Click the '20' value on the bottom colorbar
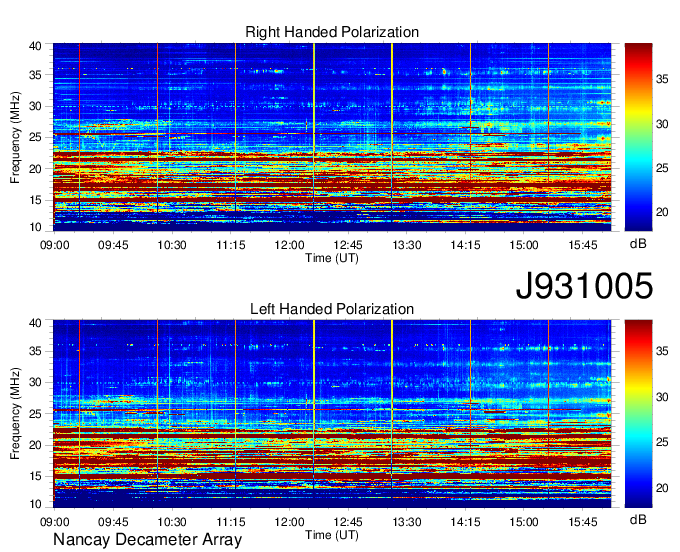680x552 pixels. tap(662, 488)
